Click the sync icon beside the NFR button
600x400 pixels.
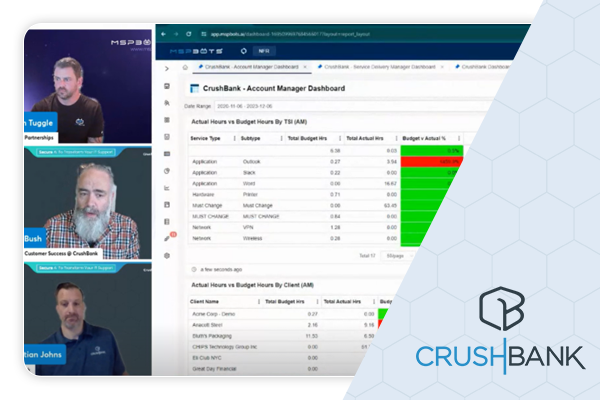pyautogui.click(x=243, y=51)
